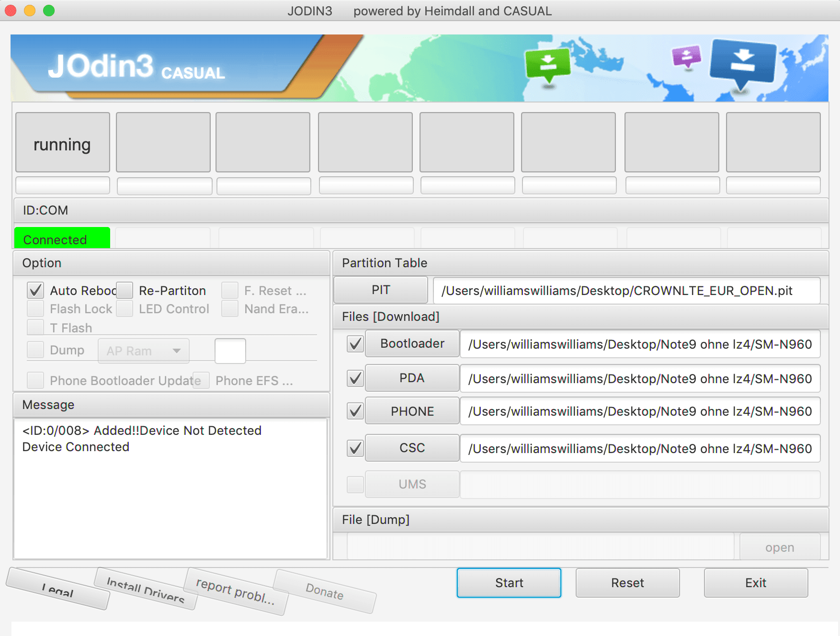840x636 pixels.
Task: Click the CSC file button
Action: (x=412, y=448)
